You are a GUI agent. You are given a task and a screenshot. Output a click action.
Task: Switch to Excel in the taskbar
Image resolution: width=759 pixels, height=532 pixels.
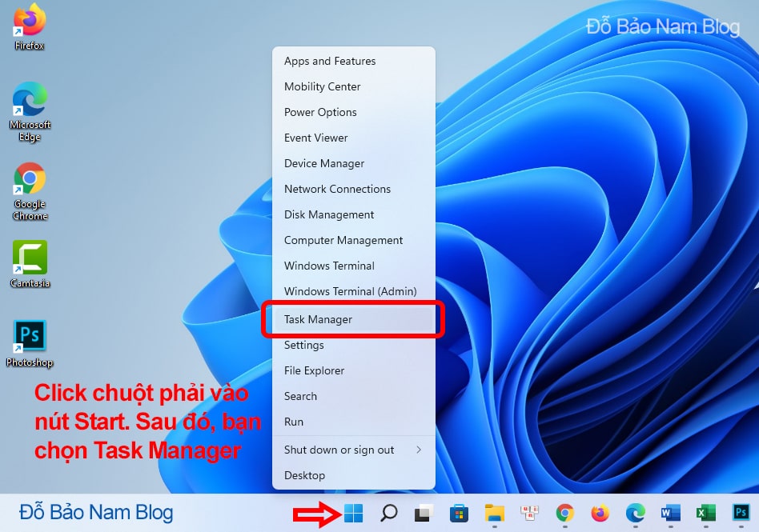[706, 513]
